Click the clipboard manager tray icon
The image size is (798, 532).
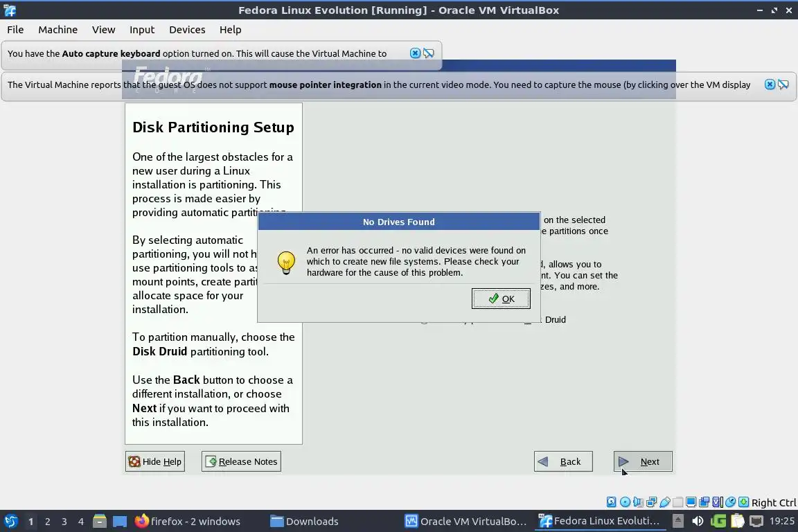738,521
